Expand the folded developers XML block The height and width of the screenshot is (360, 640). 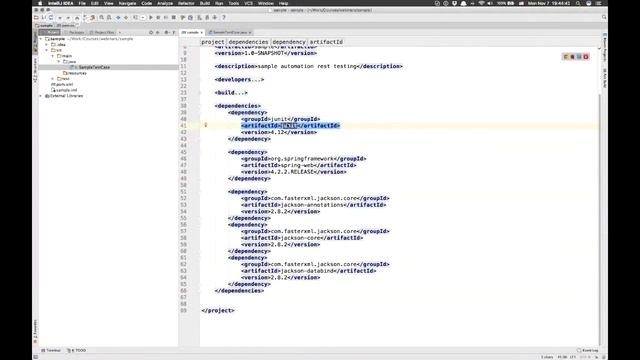point(239,80)
